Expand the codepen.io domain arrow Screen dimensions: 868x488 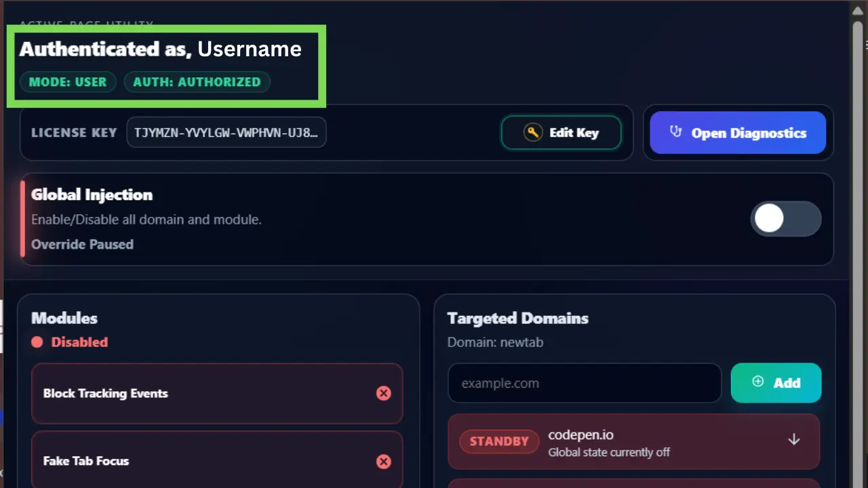(x=793, y=440)
